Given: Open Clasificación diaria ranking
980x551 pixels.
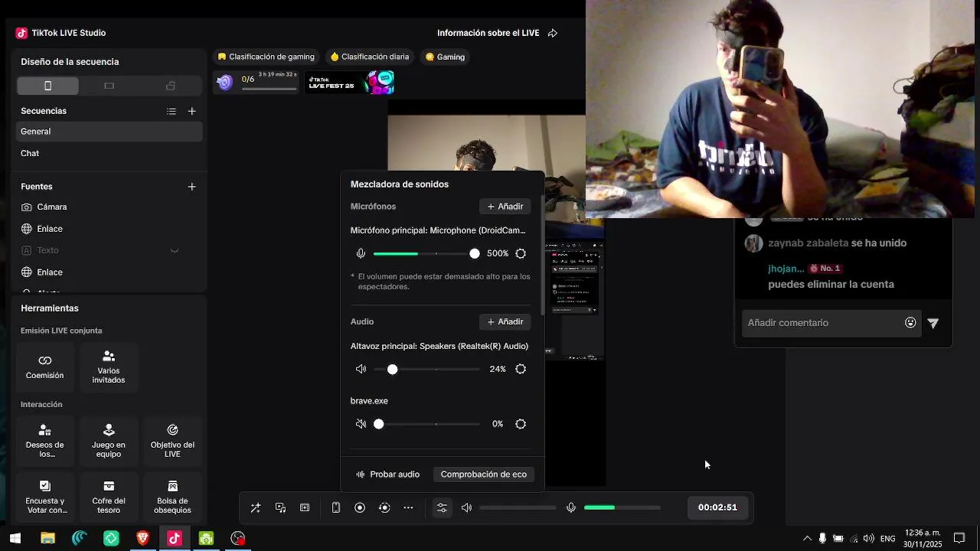Looking at the screenshot, I should point(370,57).
